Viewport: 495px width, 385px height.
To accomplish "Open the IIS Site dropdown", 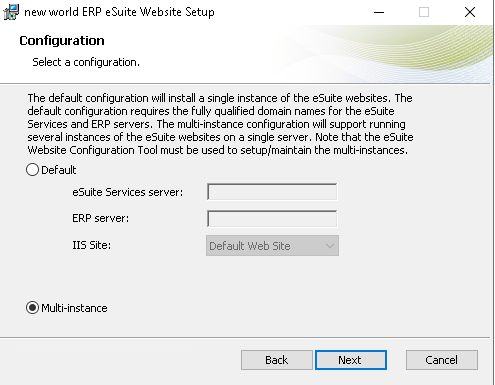I will (x=272, y=246).
